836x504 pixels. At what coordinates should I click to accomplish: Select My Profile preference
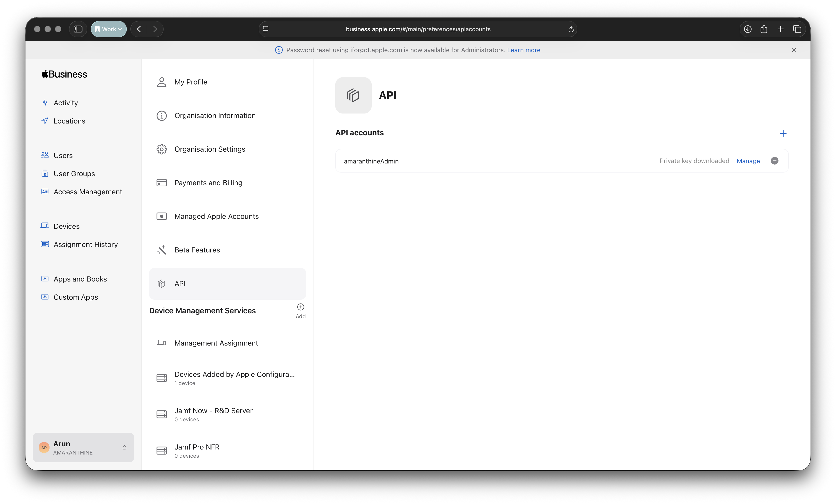point(227,82)
